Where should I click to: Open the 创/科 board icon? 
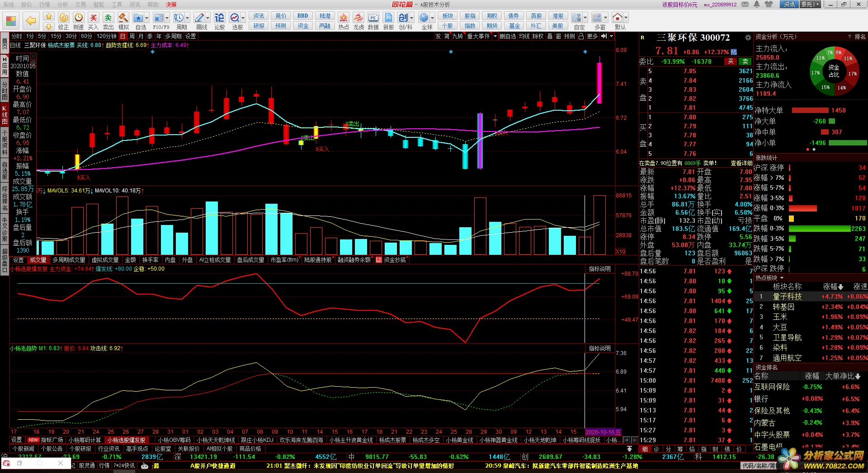[x=403, y=18]
